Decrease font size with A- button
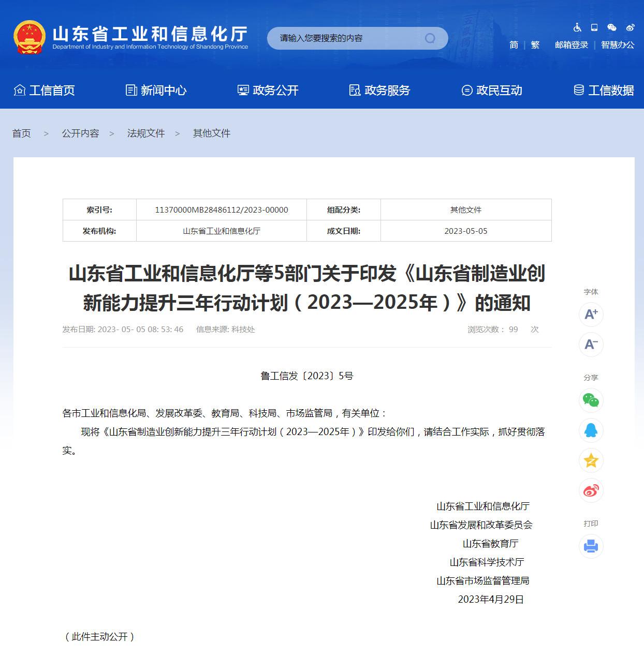The width and height of the screenshot is (644, 657). point(591,344)
